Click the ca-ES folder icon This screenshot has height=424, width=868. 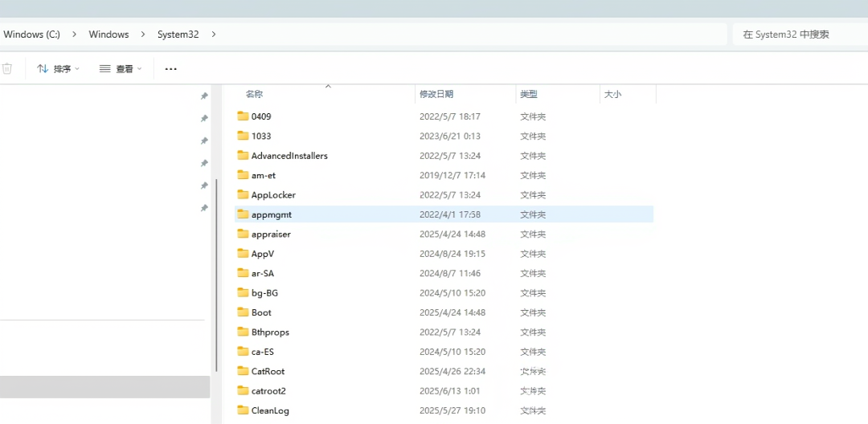coord(243,352)
